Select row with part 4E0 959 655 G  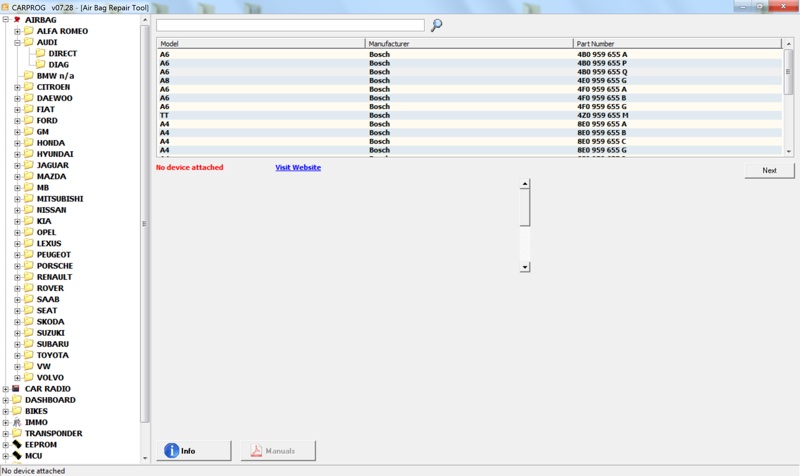click(x=469, y=80)
